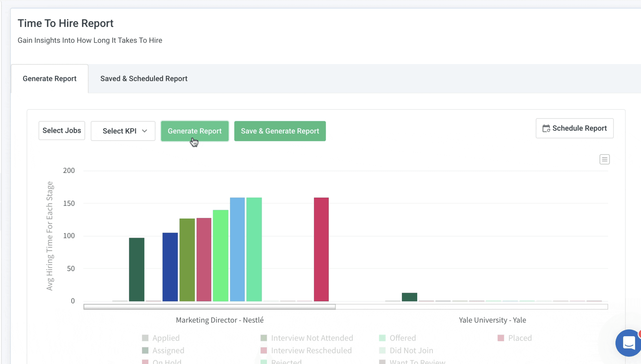The width and height of the screenshot is (641, 364).
Task: Open the chart hamburger menu icon
Action: coord(604,159)
